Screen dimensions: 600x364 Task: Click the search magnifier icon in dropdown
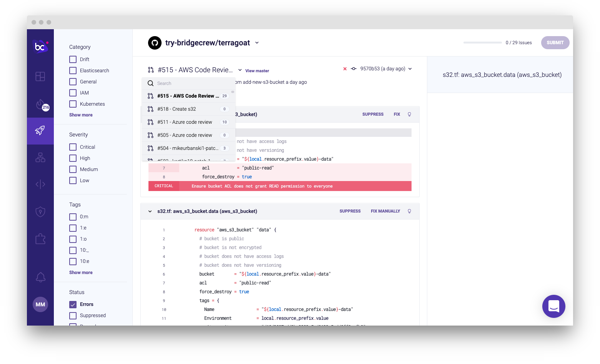coord(150,83)
